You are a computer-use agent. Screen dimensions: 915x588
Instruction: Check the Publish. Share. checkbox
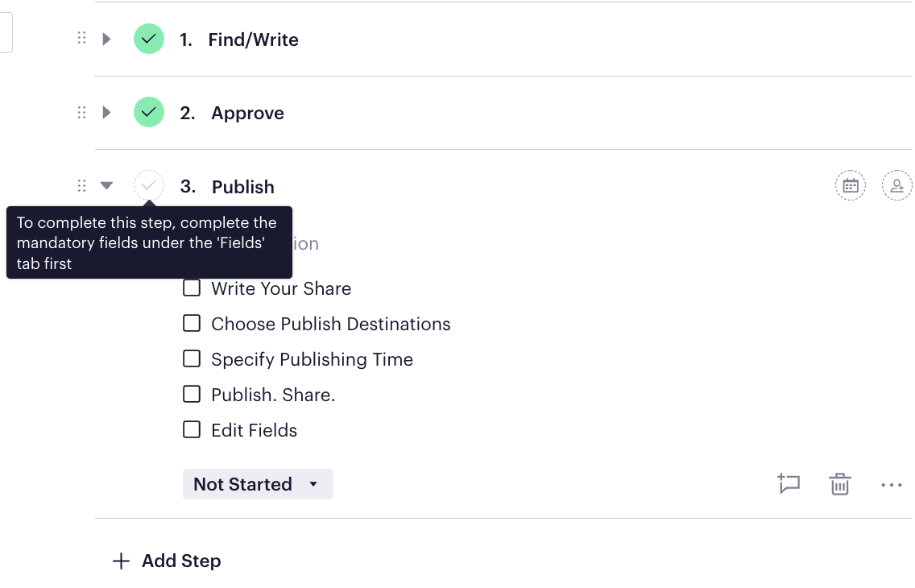coord(191,394)
